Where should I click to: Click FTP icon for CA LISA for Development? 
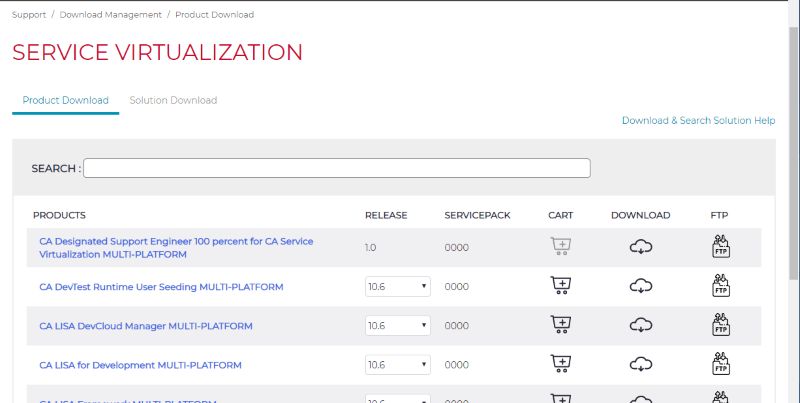pos(719,364)
